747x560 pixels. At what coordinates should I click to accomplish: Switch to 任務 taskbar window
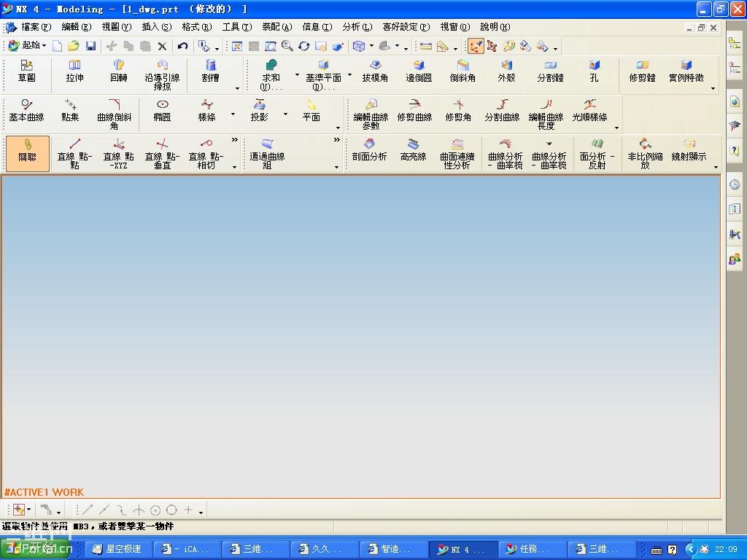click(532, 549)
